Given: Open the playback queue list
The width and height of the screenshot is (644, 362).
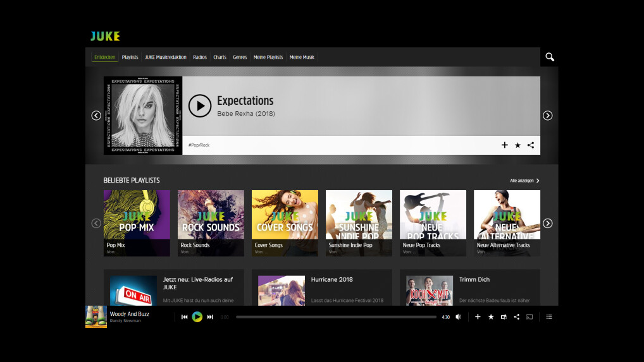Looking at the screenshot, I should pyautogui.click(x=549, y=317).
